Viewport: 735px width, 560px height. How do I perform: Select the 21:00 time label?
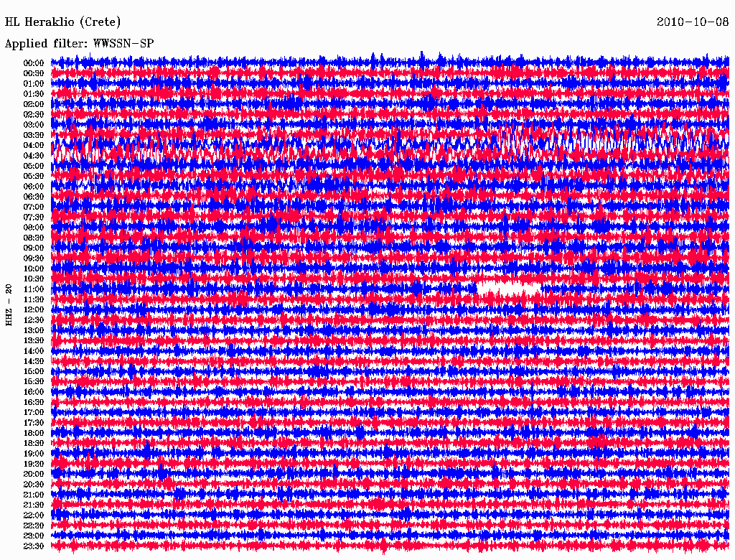34,495
